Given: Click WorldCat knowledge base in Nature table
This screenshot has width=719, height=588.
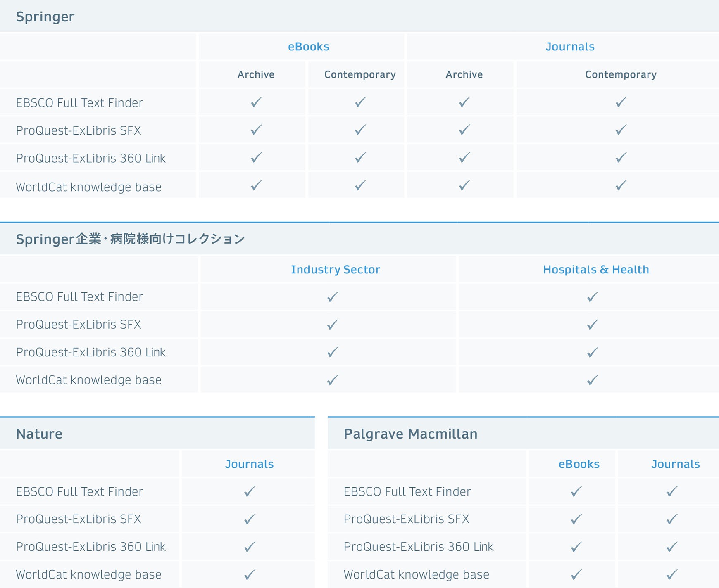Looking at the screenshot, I should [x=88, y=575].
